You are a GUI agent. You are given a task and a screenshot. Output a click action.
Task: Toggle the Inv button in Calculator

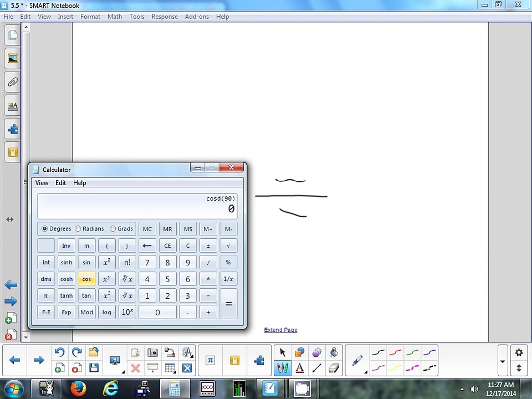pos(66,245)
